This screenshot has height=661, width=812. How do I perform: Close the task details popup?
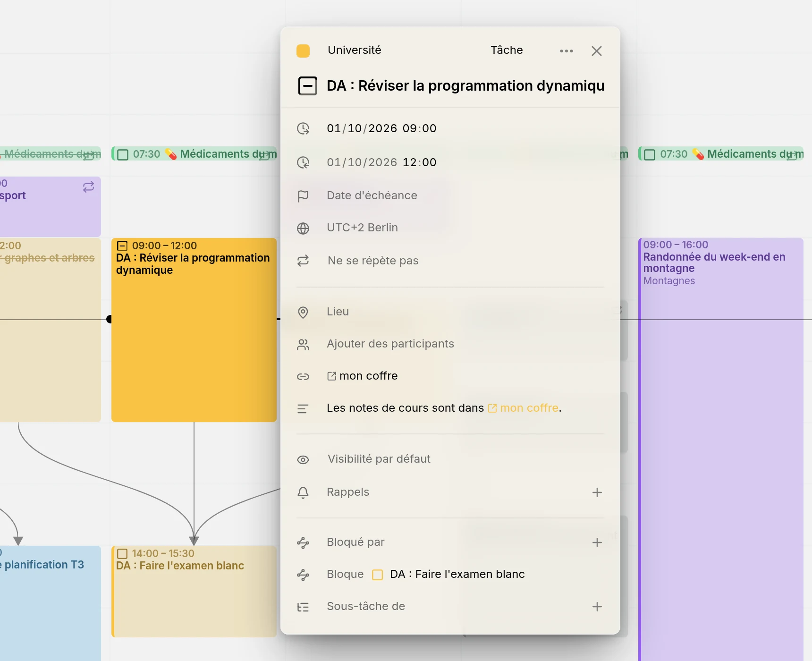(x=597, y=51)
